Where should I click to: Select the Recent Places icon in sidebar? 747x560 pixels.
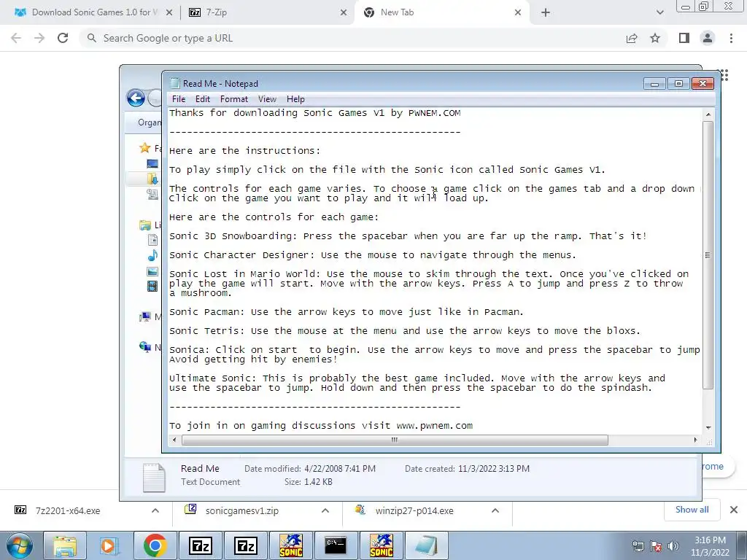[152, 194]
